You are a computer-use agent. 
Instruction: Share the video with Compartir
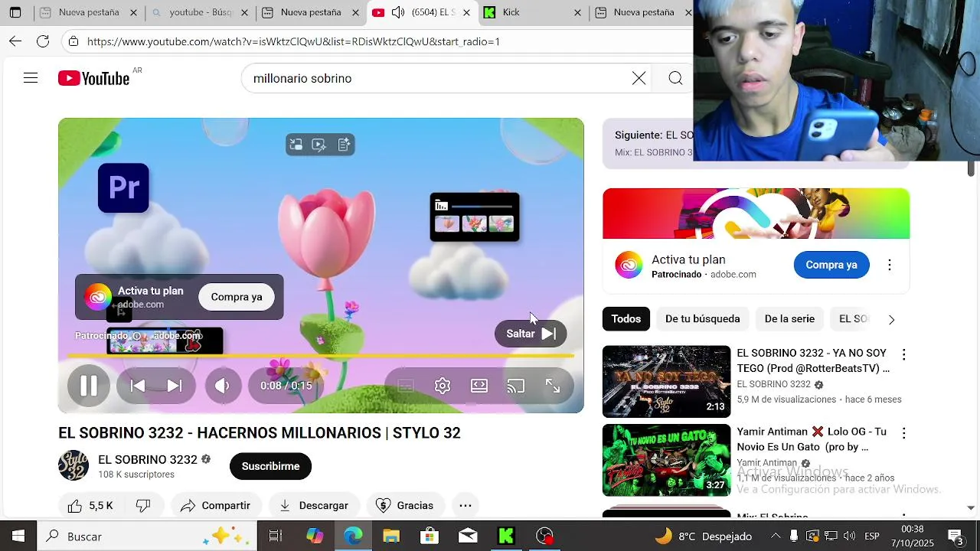click(216, 505)
